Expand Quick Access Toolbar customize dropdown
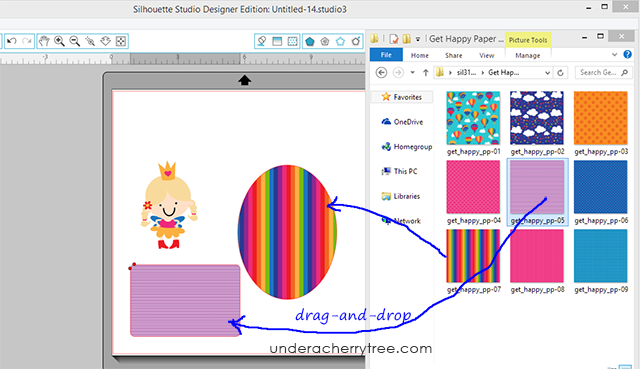This screenshot has width=640, height=369. (x=418, y=39)
